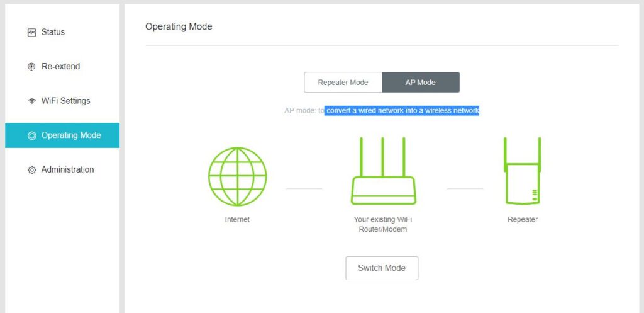This screenshot has width=644, height=313.
Task: Click the green Internet globe icon
Action: (237, 176)
